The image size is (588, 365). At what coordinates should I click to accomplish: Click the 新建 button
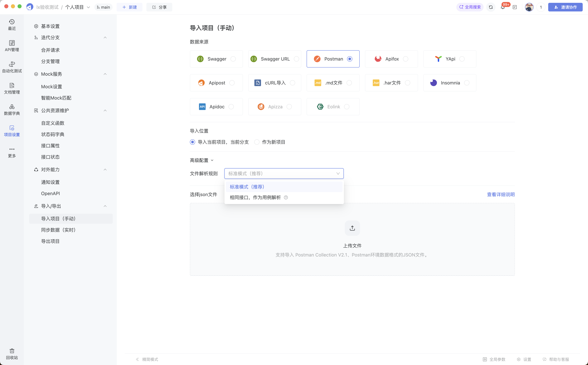(x=129, y=7)
